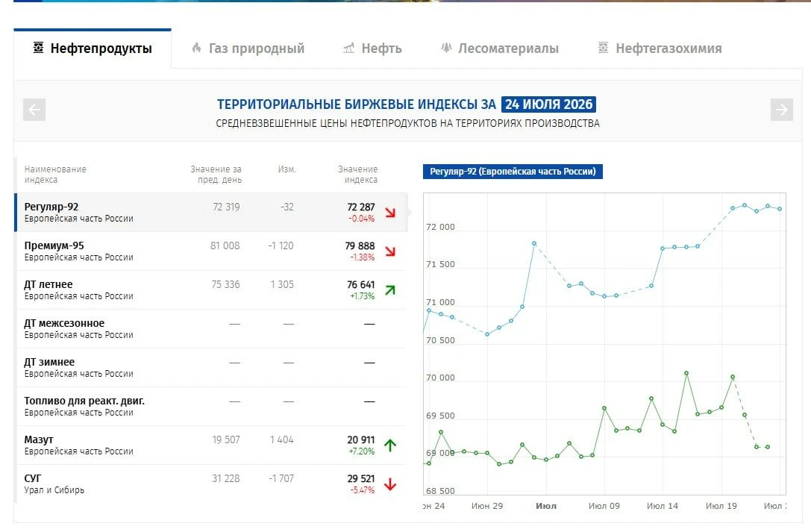Click previous day value 75 336
The image size is (811, 532).
coord(226,285)
